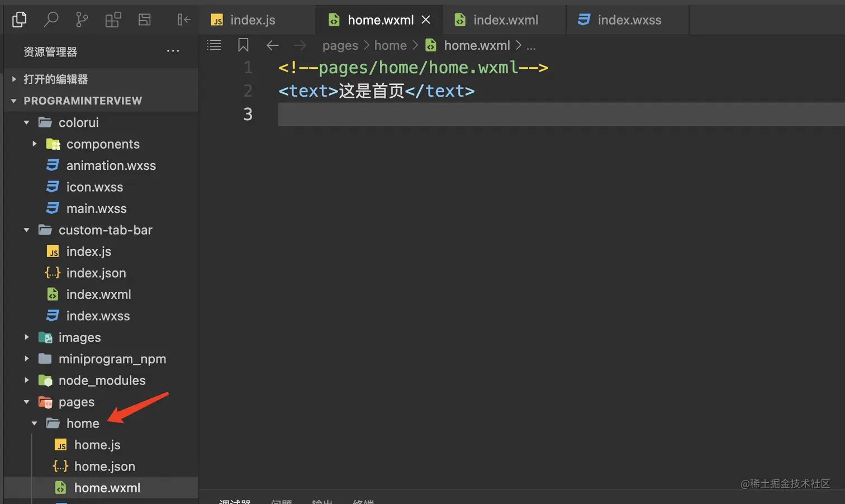
Task: Switch to the index.wxml tab
Action: pyautogui.click(x=504, y=20)
